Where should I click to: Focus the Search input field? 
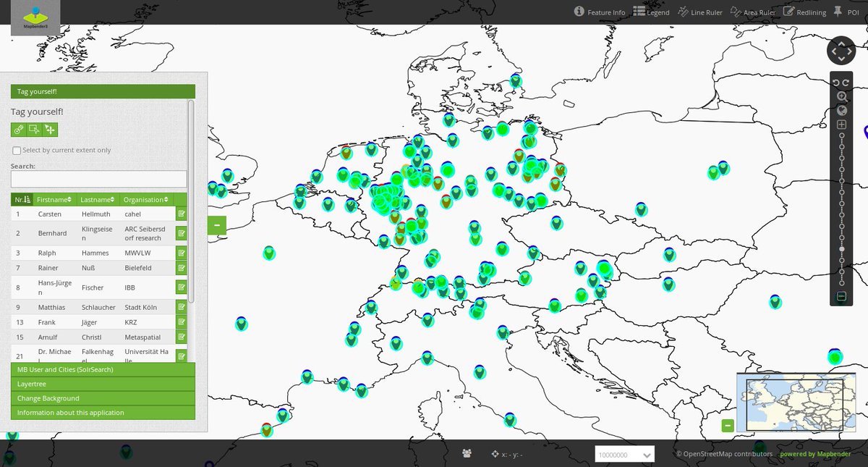(x=98, y=179)
